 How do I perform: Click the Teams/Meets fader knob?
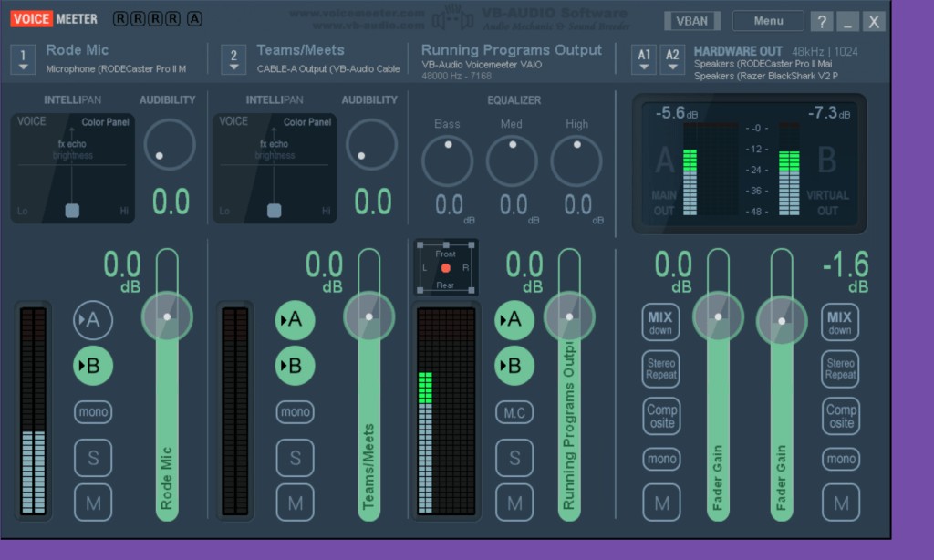[368, 316]
